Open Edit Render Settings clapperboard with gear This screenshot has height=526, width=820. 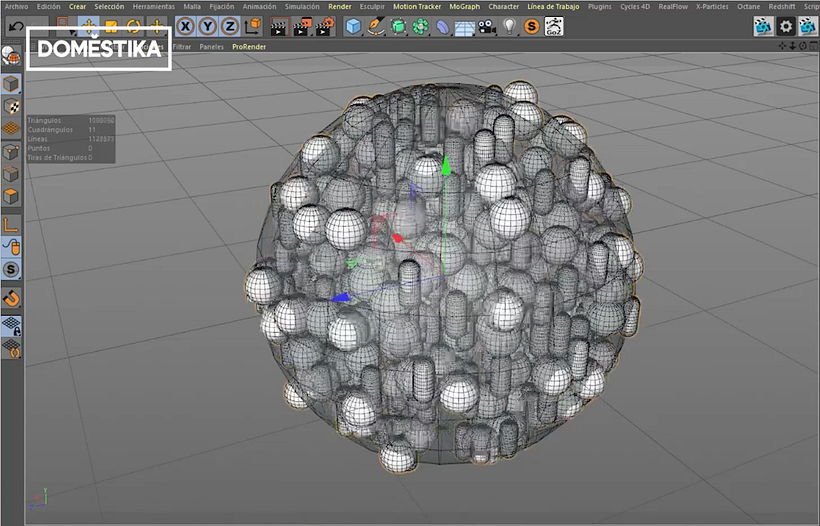click(x=325, y=26)
